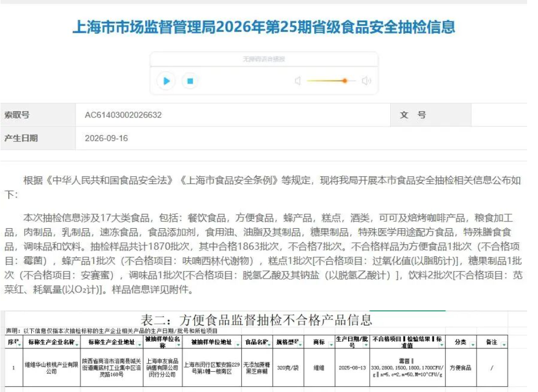The width and height of the screenshot is (538, 392).
Task: Click the high volume speaker icon
Action: 366,81
